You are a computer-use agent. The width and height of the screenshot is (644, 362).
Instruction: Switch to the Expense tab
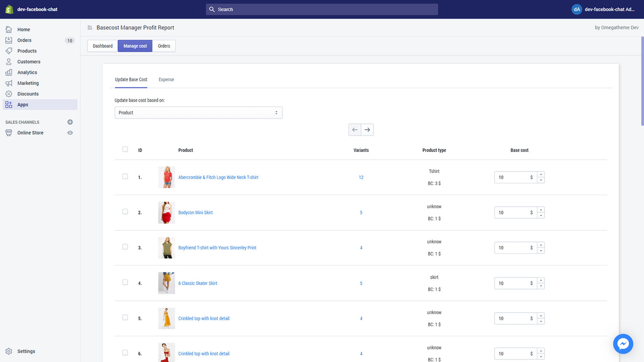[x=166, y=79]
